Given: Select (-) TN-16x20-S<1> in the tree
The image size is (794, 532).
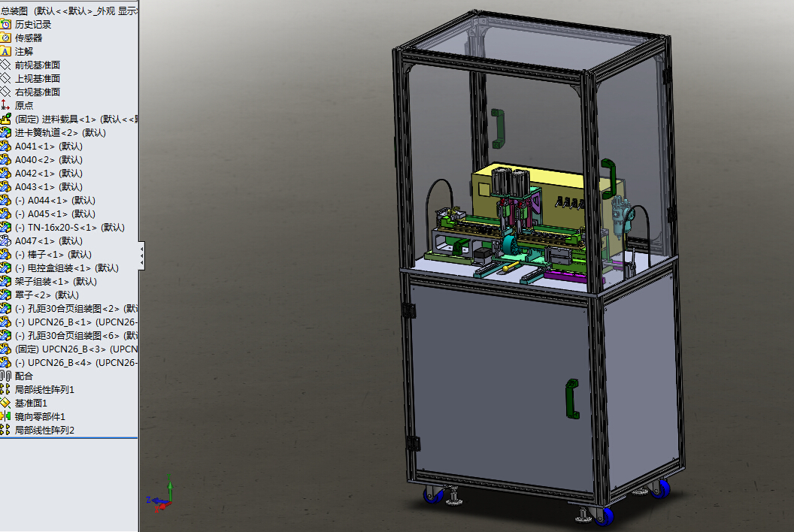Looking at the screenshot, I should click(x=70, y=227).
